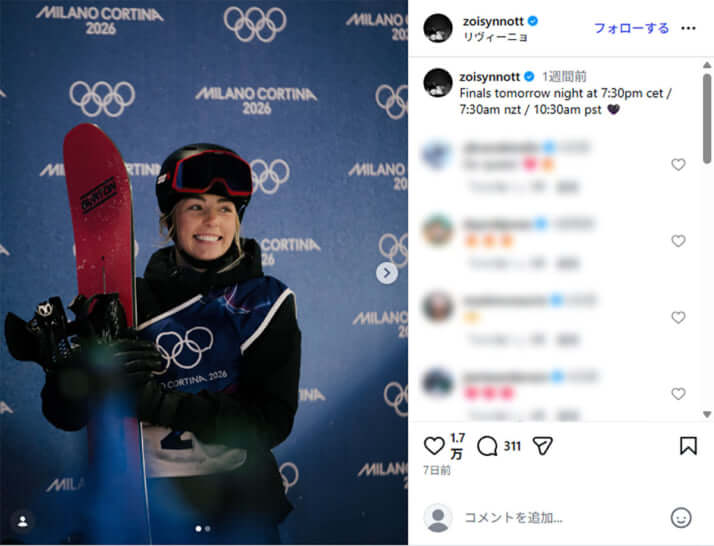714x546 pixels.
Task: Show tagged people icon on photo
Action: click(22, 521)
